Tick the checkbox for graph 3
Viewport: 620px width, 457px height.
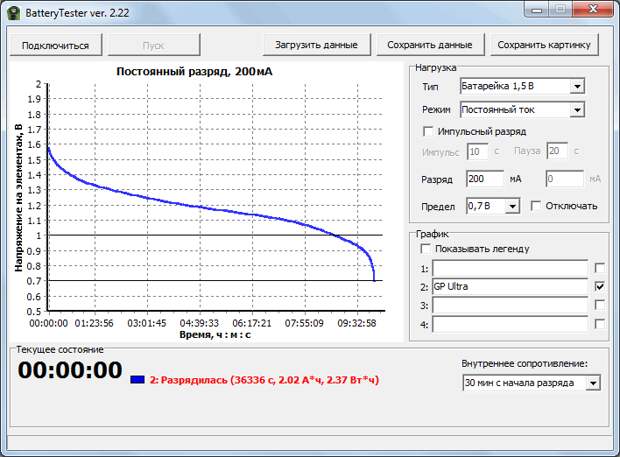click(x=599, y=304)
